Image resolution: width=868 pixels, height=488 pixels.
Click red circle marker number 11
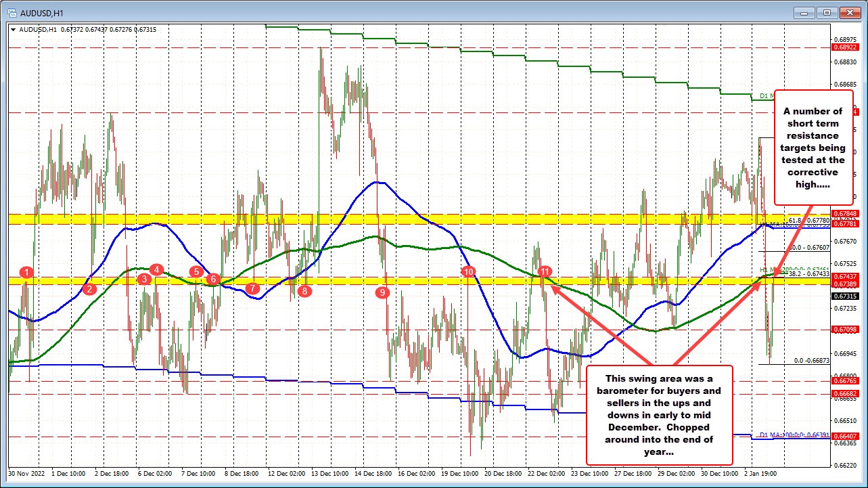point(544,271)
